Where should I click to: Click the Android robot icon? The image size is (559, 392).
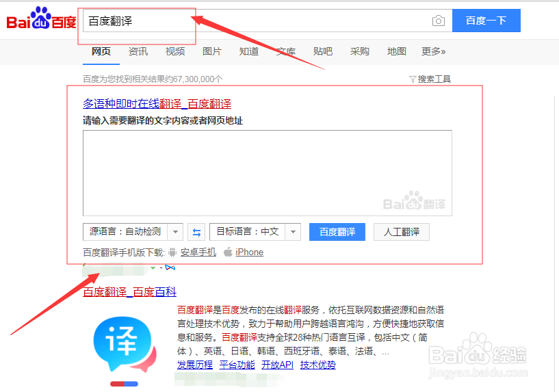click(x=172, y=252)
